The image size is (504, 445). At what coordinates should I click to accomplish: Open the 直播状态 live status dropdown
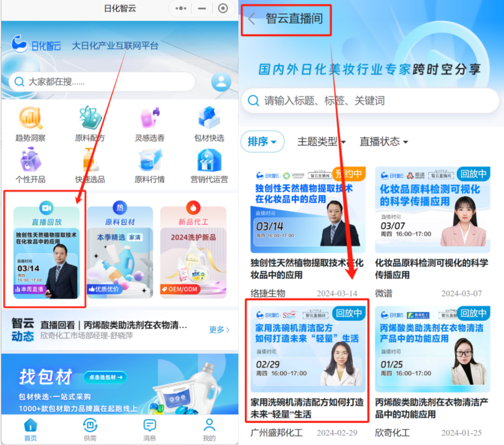[383, 141]
